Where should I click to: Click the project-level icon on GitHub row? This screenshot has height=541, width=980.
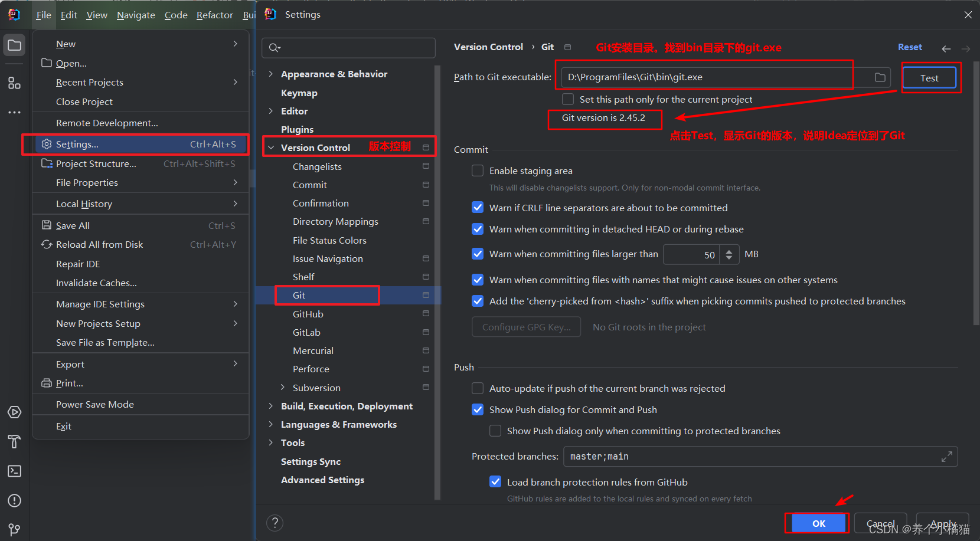(x=426, y=314)
